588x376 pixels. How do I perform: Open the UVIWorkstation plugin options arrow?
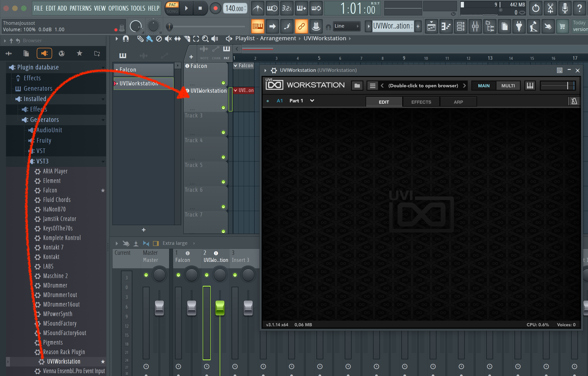[x=265, y=70]
